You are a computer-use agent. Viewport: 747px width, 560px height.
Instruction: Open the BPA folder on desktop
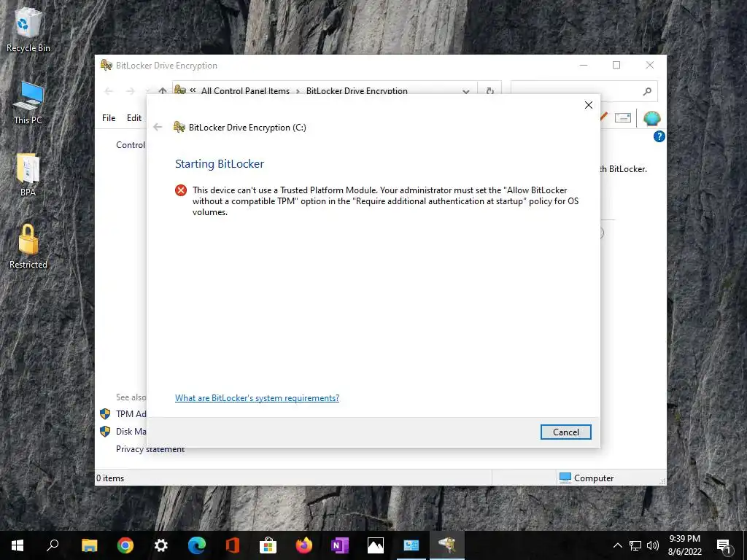[28, 174]
